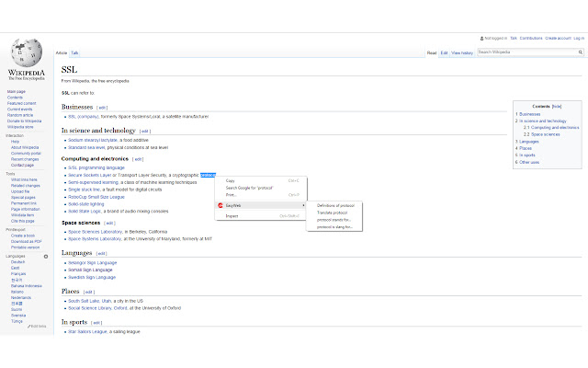Image resolution: width=588 pixels, height=368 pixels.
Task: Open Semi-supervised learning link
Action: (x=93, y=182)
